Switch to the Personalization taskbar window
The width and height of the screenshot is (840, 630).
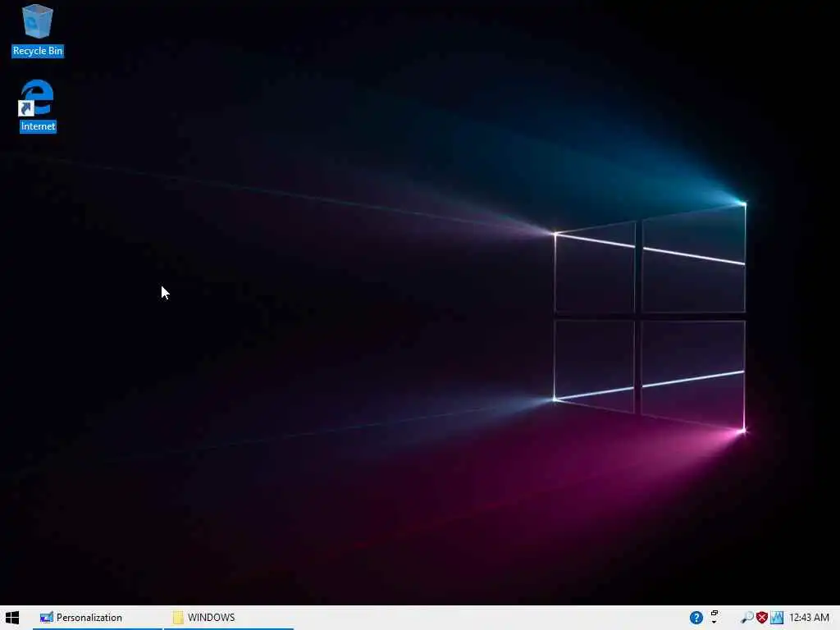pyautogui.click(x=98, y=618)
